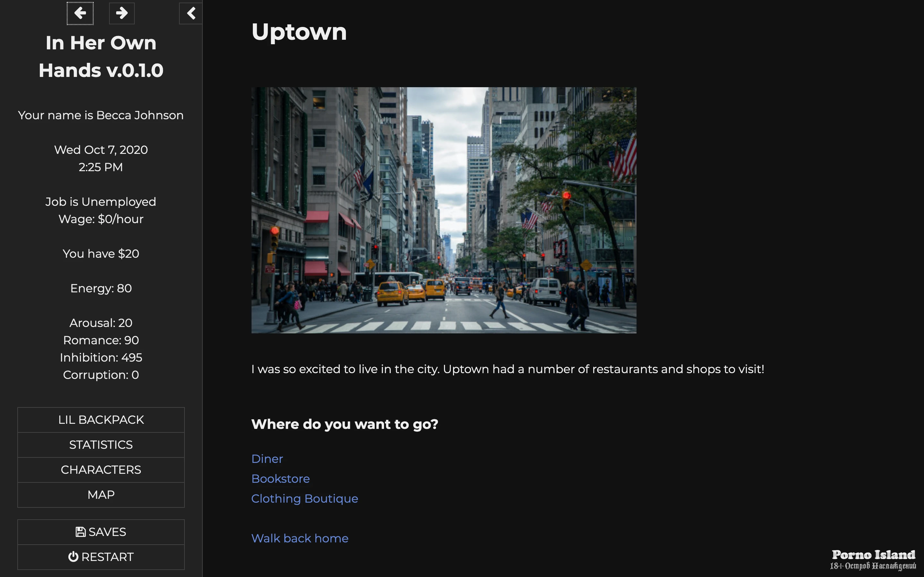924x577 pixels.
Task: Click the Uptown street photo
Action: click(x=444, y=210)
